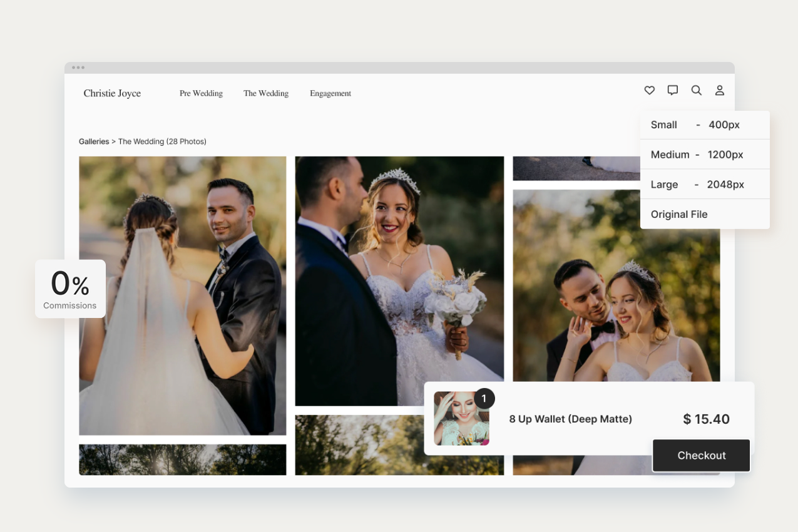
Task: Click the Christie Joyce site title
Action: (112, 93)
